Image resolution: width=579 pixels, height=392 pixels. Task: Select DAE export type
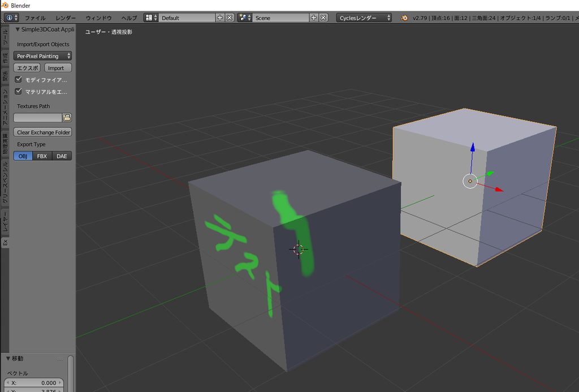click(62, 156)
